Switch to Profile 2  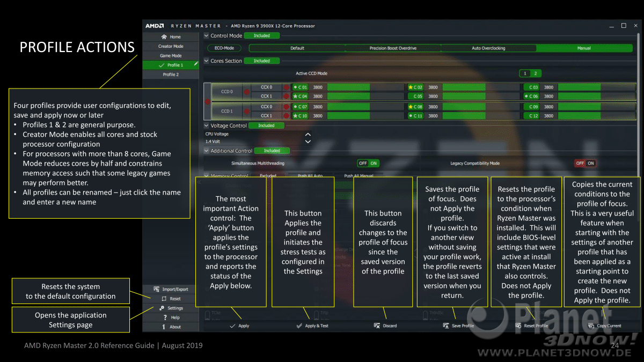click(x=171, y=75)
